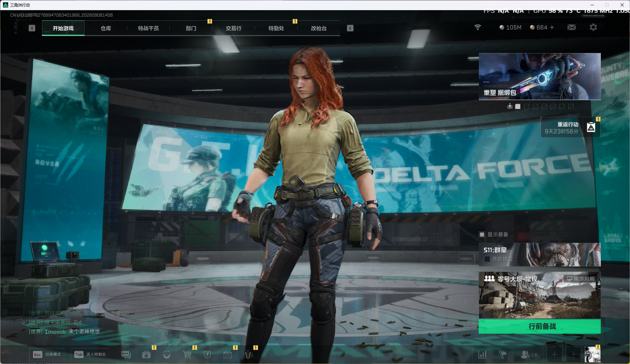Click the flags icon in bottom bar
630x364 pixels.
tap(502, 355)
